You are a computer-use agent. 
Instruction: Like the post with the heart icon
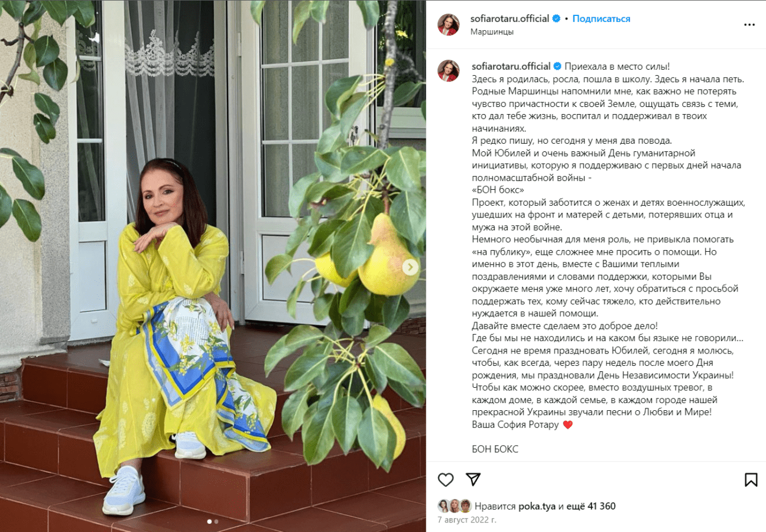click(x=446, y=479)
